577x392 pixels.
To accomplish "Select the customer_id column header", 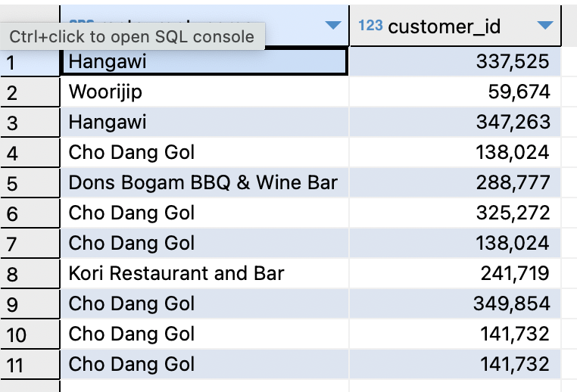I will click(x=455, y=26).
